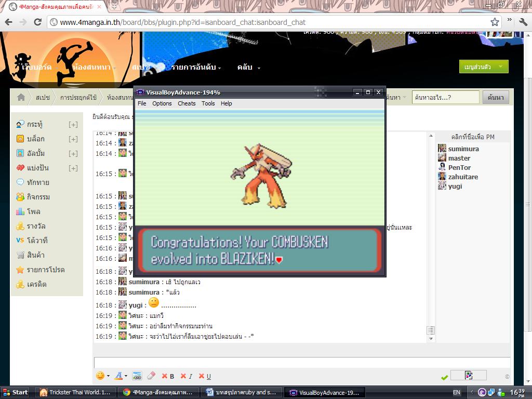Open อัลบั้ม icon in the sidebar
The image size is (532, 399).
click(x=20, y=153)
